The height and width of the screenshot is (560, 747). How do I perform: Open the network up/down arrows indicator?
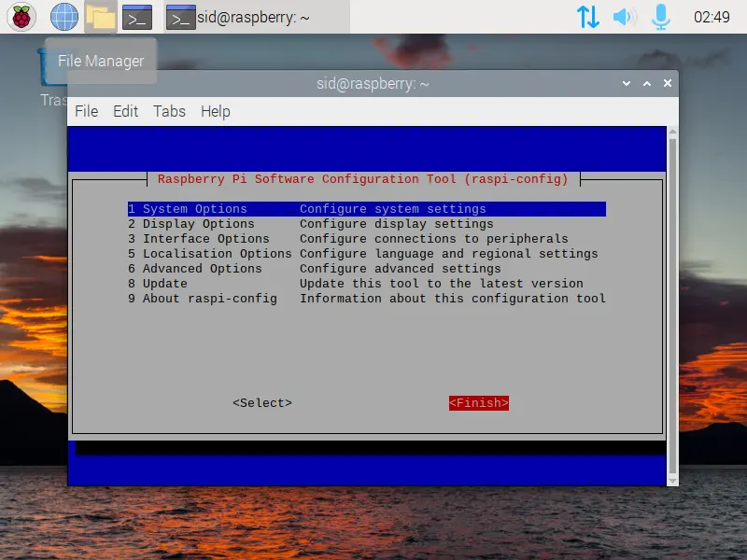pos(588,17)
